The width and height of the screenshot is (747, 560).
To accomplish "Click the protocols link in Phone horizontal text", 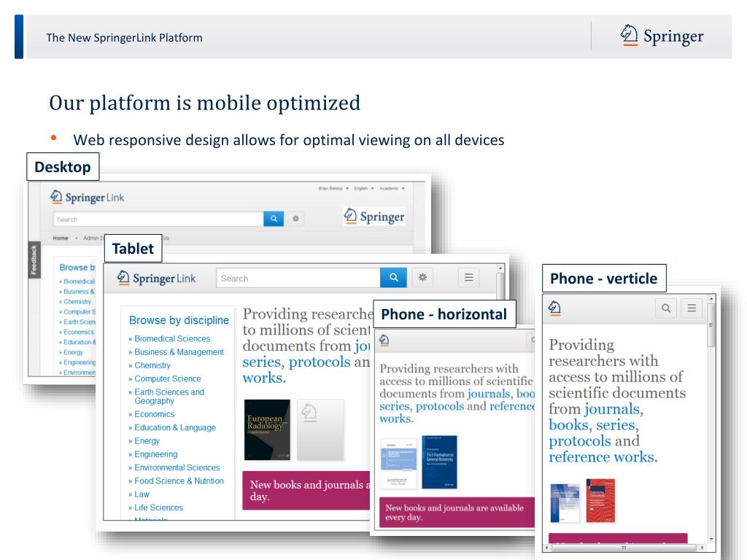I will point(440,406).
